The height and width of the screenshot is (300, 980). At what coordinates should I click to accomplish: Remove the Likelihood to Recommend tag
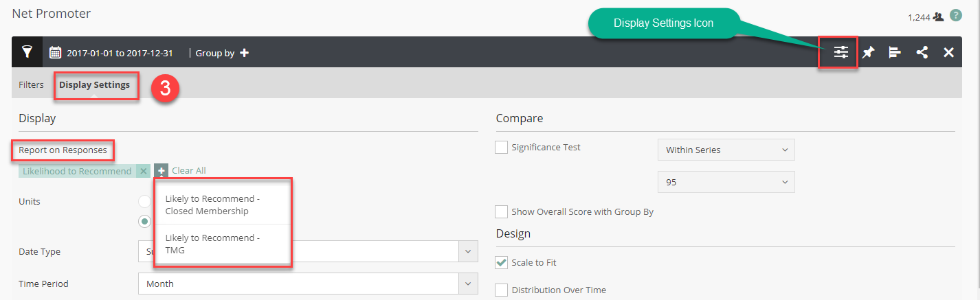click(143, 171)
